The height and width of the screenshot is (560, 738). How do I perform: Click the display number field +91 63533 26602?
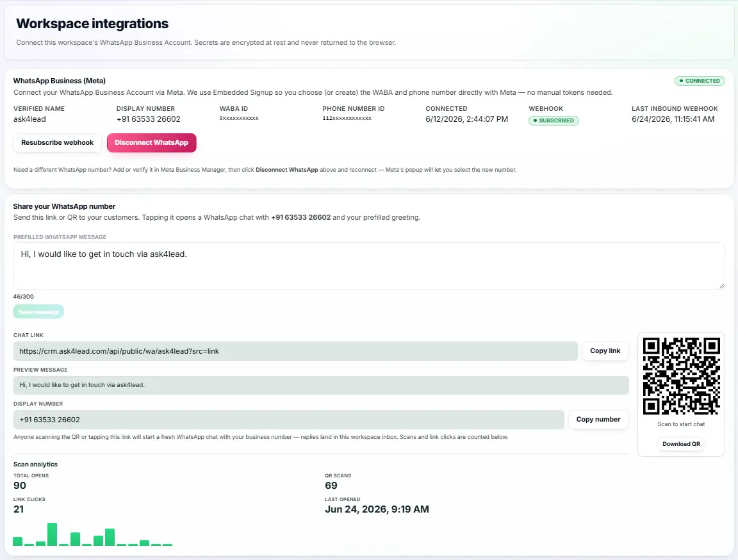click(288, 419)
